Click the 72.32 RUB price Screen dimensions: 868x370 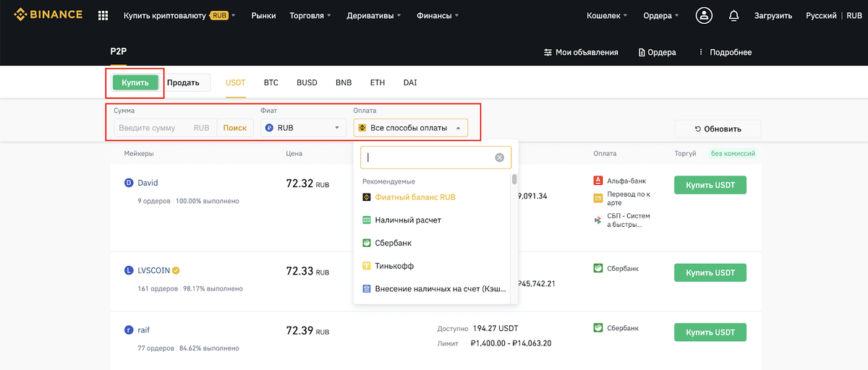tap(307, 184)
